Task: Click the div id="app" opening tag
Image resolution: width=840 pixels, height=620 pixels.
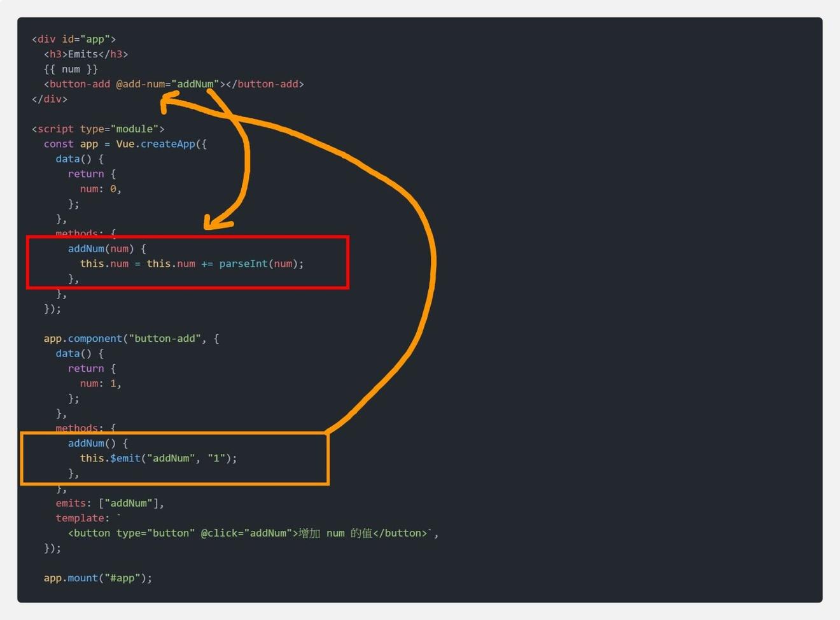Action: click(74, 39)
